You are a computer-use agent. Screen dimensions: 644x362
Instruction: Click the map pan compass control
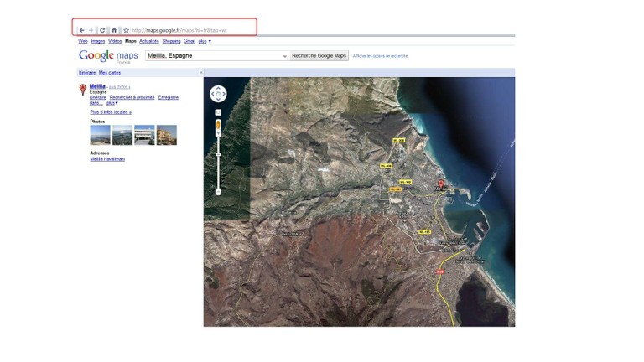coord(218,94)
